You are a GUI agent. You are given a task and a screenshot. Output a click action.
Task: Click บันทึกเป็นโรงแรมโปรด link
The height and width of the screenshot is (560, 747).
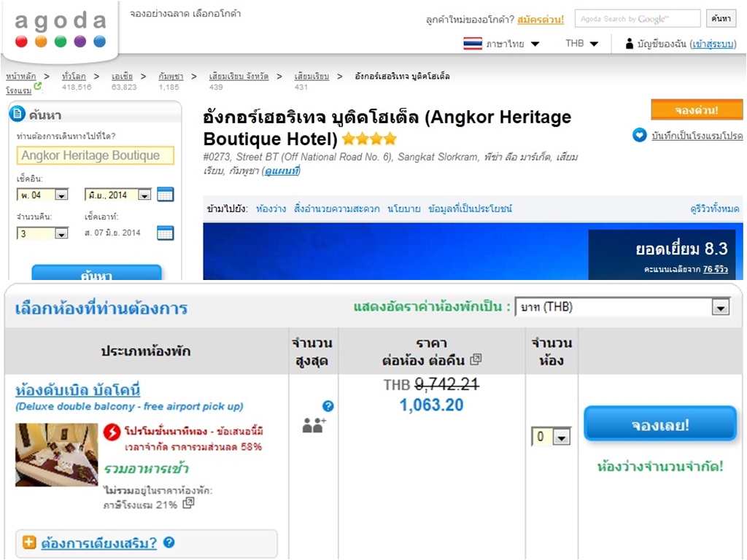[x=697, y=136]
